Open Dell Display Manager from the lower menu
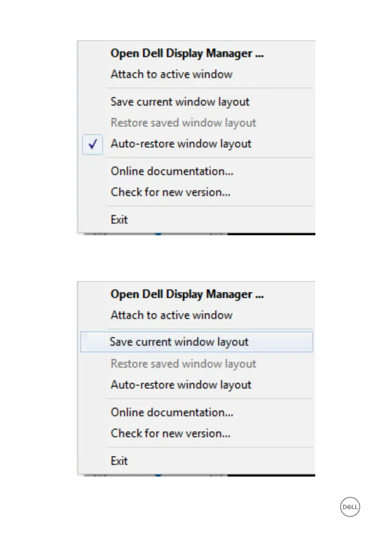392x557 pixels. click(187, 295)
